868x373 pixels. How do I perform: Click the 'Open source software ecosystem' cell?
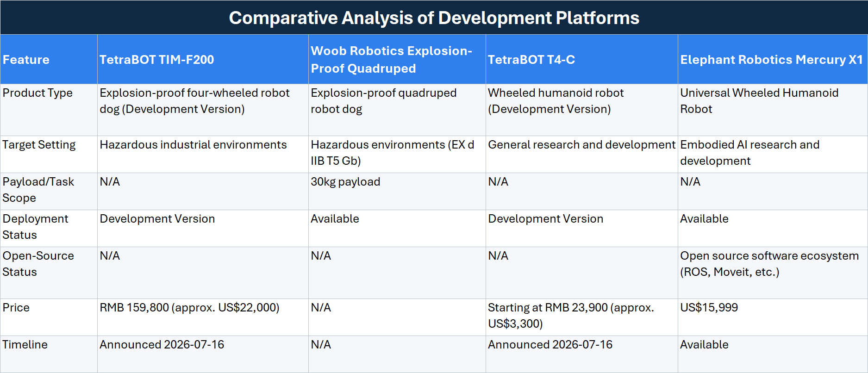click(x=773, y=273)
